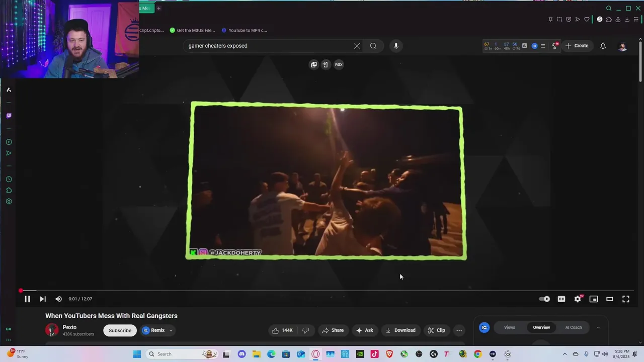Show hidden system tray icons
The width and height of the screenshot is (644, 362).
pos(565,354)
